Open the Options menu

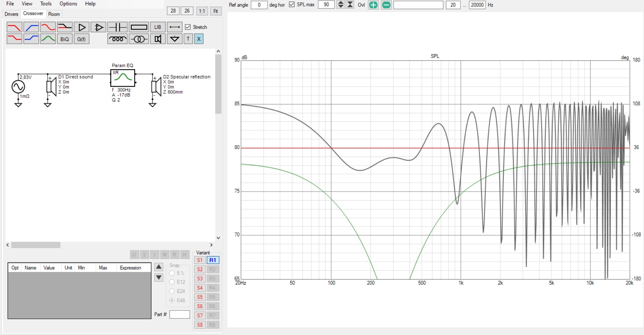(68, 4)
